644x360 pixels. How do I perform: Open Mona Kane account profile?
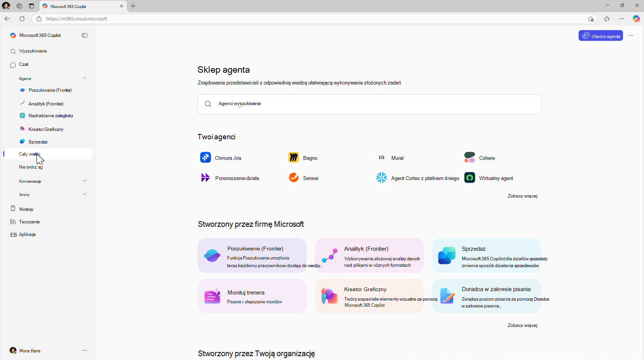click(25, 350)
